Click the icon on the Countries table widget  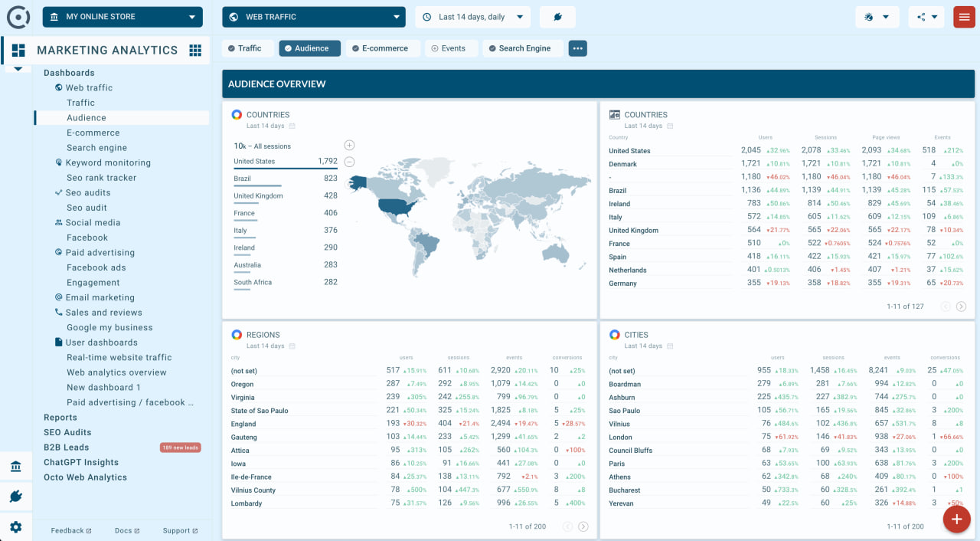coord(614,115)
